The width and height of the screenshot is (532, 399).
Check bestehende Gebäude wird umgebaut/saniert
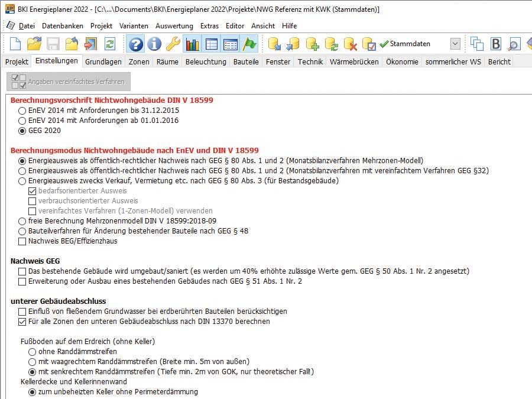(22, 271)
